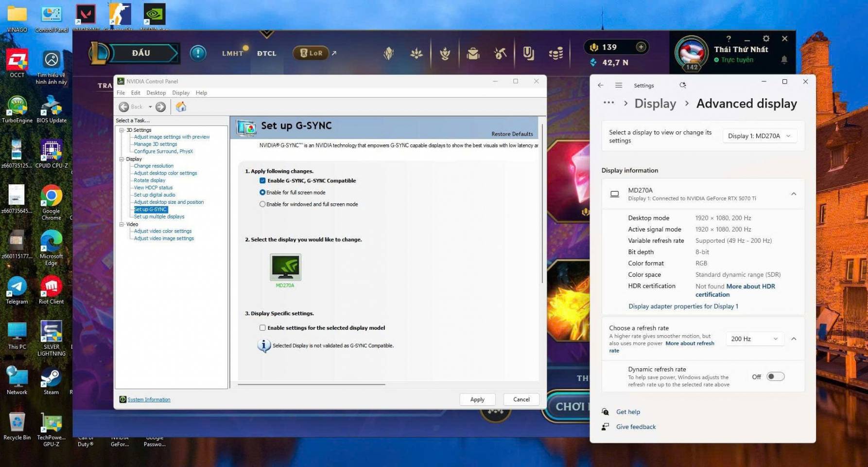Open System Information link
The image size is (868, 467).
pyautogui.click(x=149, y=399)
